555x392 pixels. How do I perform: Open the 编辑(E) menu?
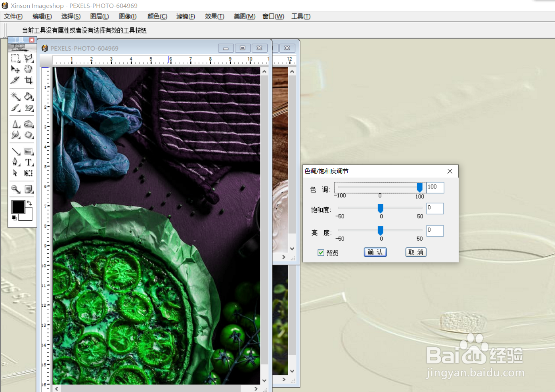click(x=42, y=16)
